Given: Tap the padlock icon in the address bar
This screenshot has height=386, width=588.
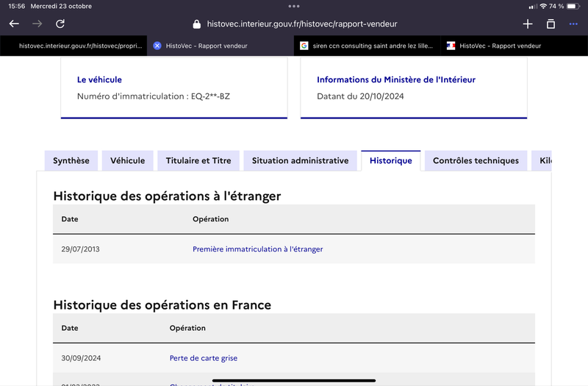Looking at the screenshot, I should [196, 24].
